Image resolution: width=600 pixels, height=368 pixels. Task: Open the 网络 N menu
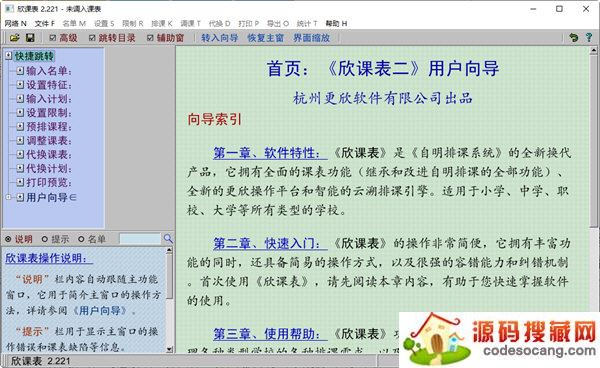coord(16,23)
